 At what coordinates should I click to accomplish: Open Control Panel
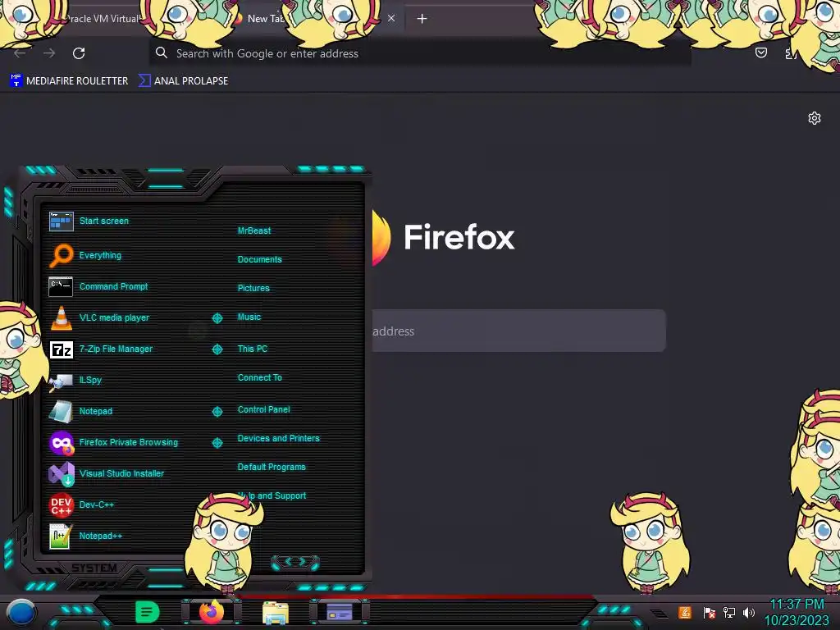(263, 409)
